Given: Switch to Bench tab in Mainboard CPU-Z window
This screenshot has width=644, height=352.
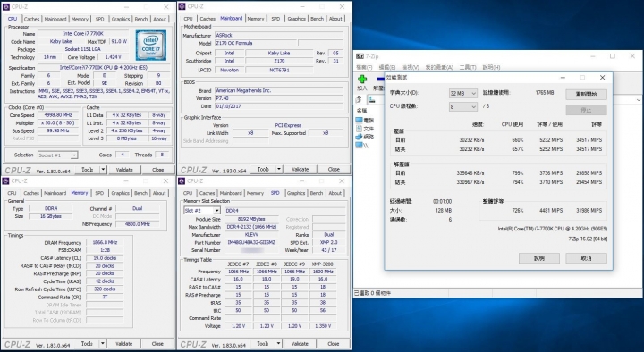Looking at the screenshot, I should 317,19.
